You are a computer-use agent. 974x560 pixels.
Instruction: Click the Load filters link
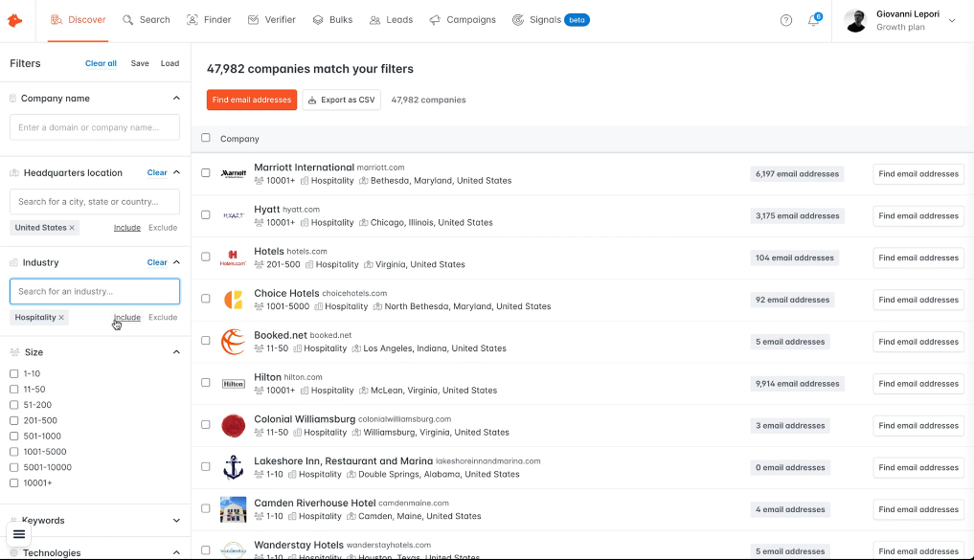pyautogui.click(x=170, y=63)
